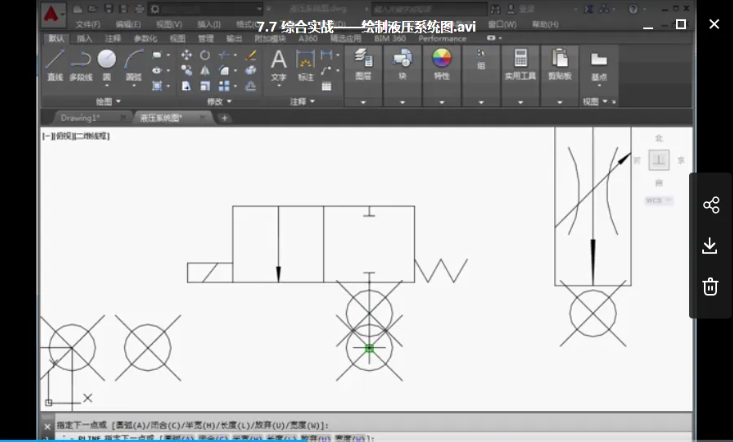Switch to the 参数化 ribbon tab
This screenshot has height=442, width=733.
[145, 38]
